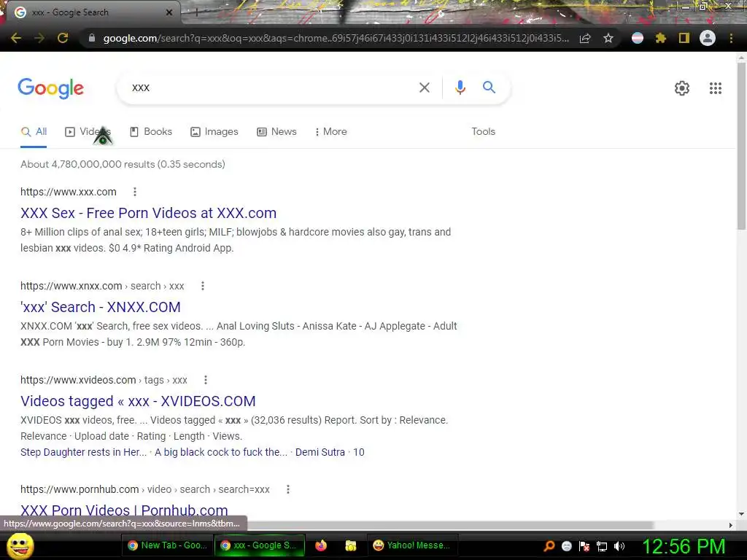Image resolution: width=747 pixels, height=560 pixels.
Task: Go to the Google homepage via logo
Action: point(51,88)
